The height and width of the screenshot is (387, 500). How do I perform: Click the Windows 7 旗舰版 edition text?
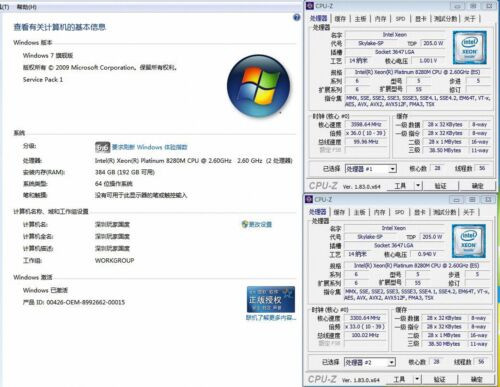pos(48,56)
